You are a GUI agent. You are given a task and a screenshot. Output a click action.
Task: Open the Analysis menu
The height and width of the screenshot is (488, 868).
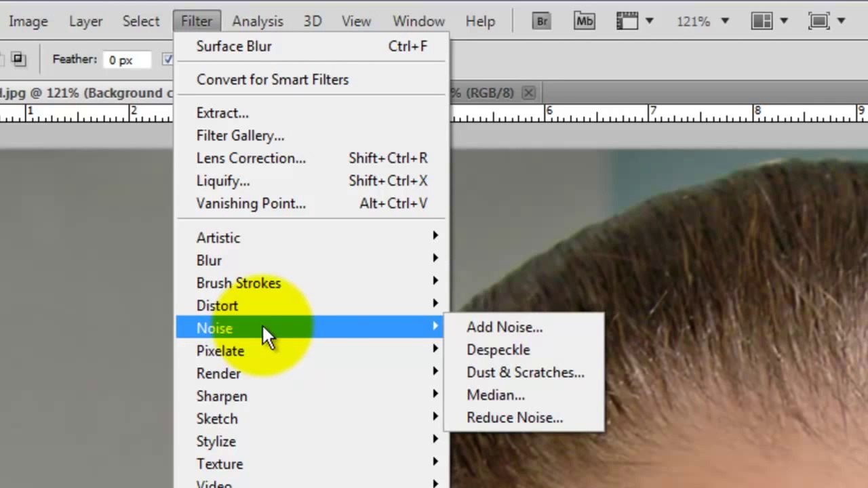(258, 21)
